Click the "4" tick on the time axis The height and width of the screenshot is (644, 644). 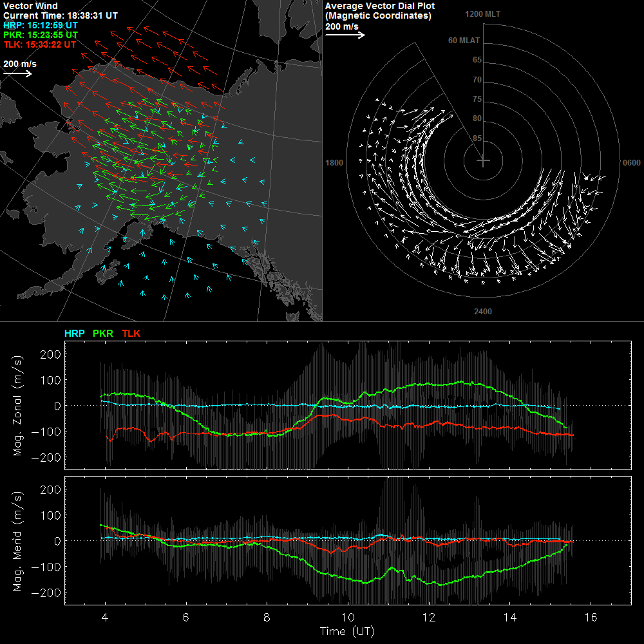coord(105,618)
